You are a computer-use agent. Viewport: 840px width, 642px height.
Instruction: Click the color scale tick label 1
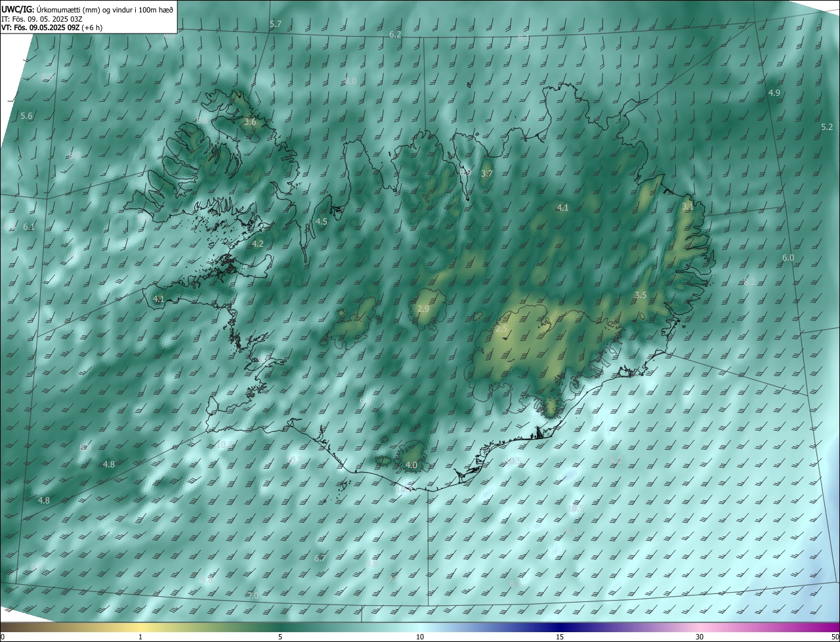(140, 637)
